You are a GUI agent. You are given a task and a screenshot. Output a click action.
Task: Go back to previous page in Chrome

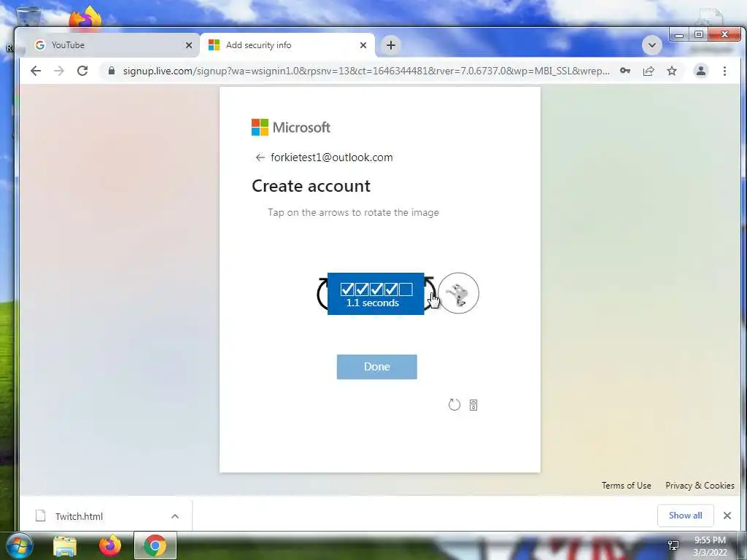tap(36, 71)
